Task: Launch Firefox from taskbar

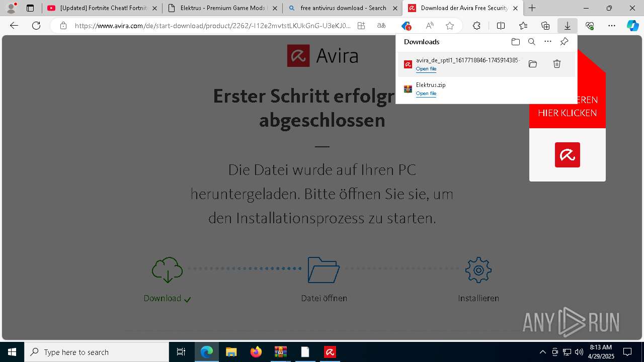Action: pos(256,352)
